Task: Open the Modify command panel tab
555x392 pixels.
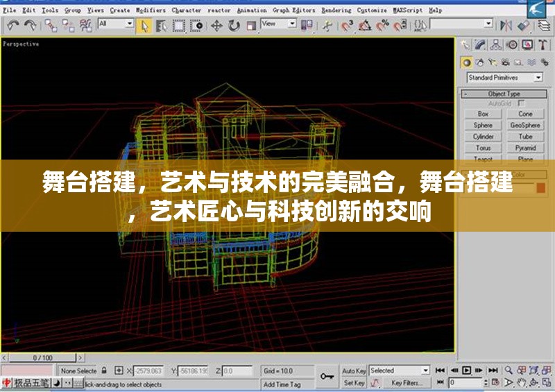Action: pos(481,45)
